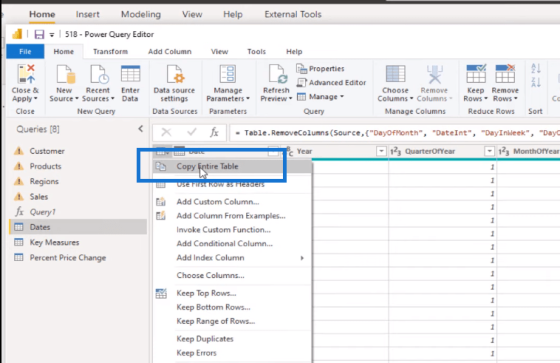Collapse the Queries pane with chevron
The image size is (560, 363).
(141, 129)
